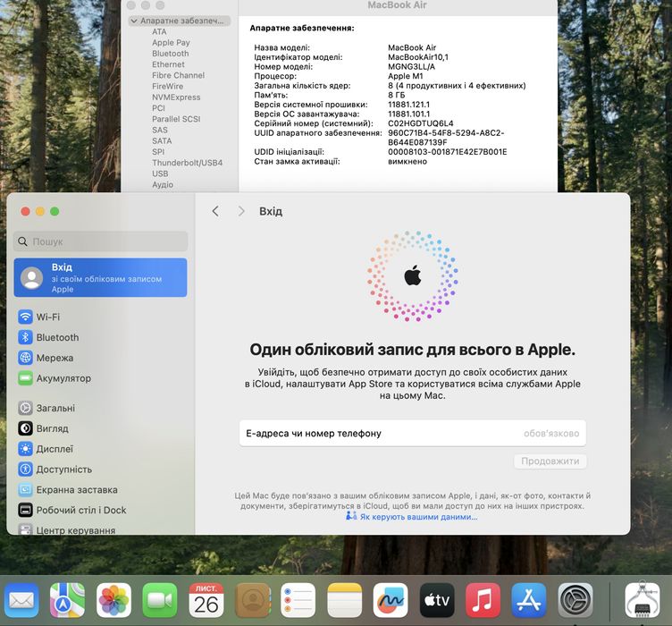Select the Екранна заставка icon

point(25,490)
